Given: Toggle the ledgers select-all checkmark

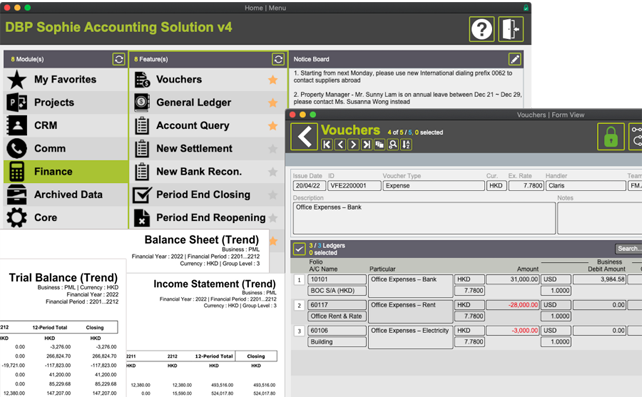Looking at the screenshot, I should coord(299,248).
